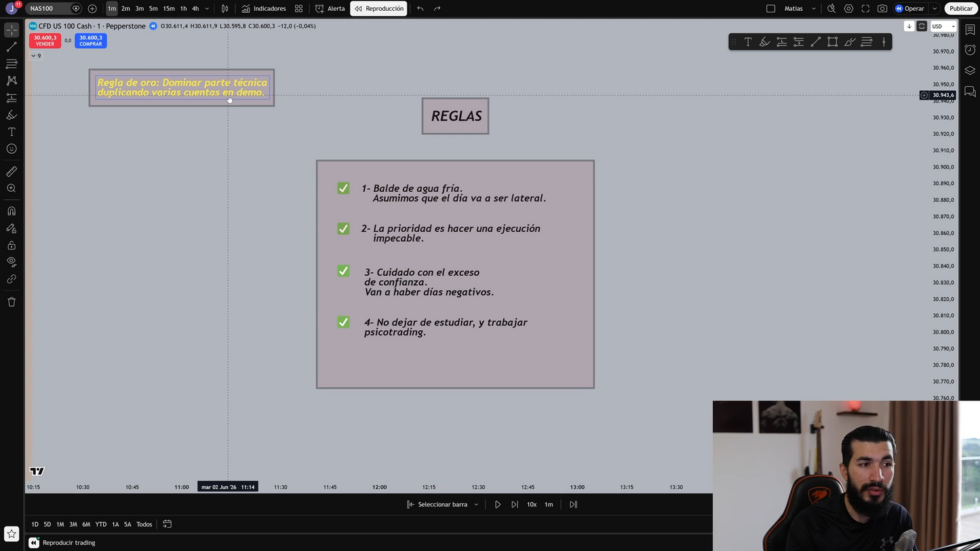
Task: Open the forecasting and measurement tools
Action: pos(12,98)
